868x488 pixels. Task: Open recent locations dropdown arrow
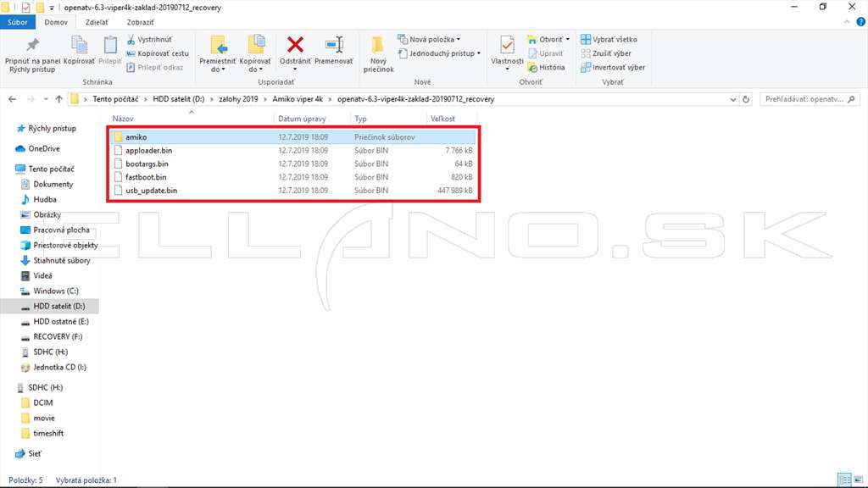pos(46,99)
